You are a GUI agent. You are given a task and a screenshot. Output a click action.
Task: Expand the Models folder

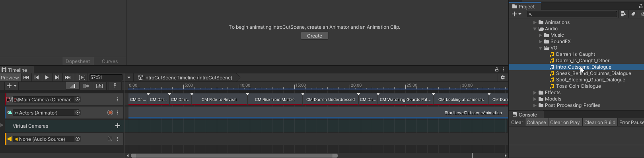click(x=535, y=99)
